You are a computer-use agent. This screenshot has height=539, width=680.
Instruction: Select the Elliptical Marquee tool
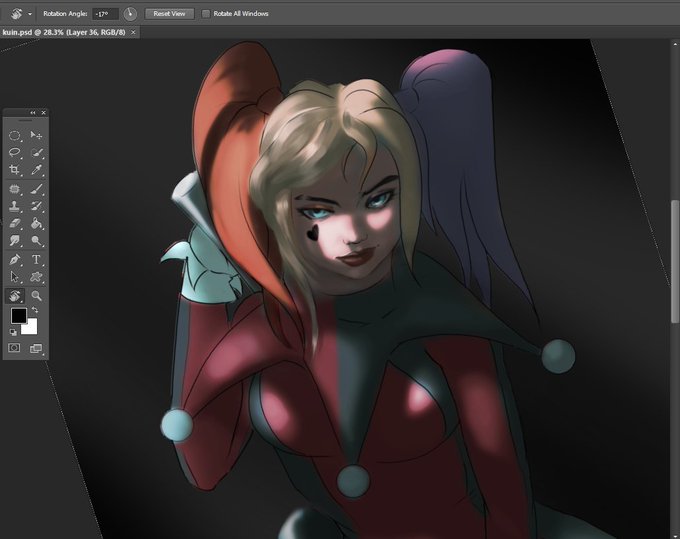point(15,136)
